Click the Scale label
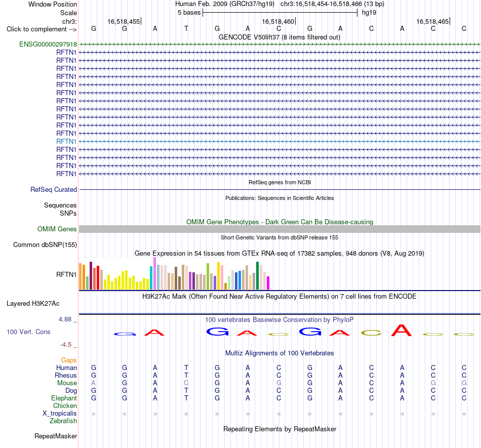The image size is (481, 448). [x=69, y=13]
